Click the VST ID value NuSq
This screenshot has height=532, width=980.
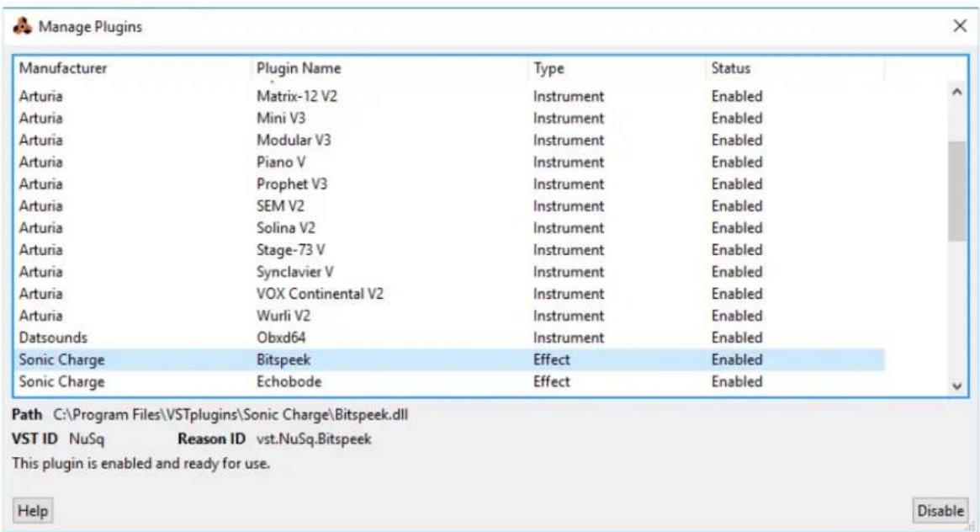pyautogui.click(x=87, y=439)
